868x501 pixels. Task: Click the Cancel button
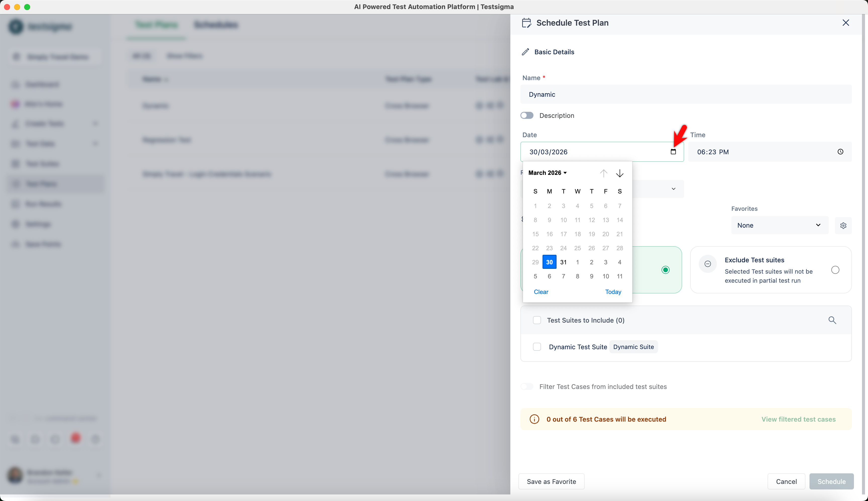click(x=786, y=481)
